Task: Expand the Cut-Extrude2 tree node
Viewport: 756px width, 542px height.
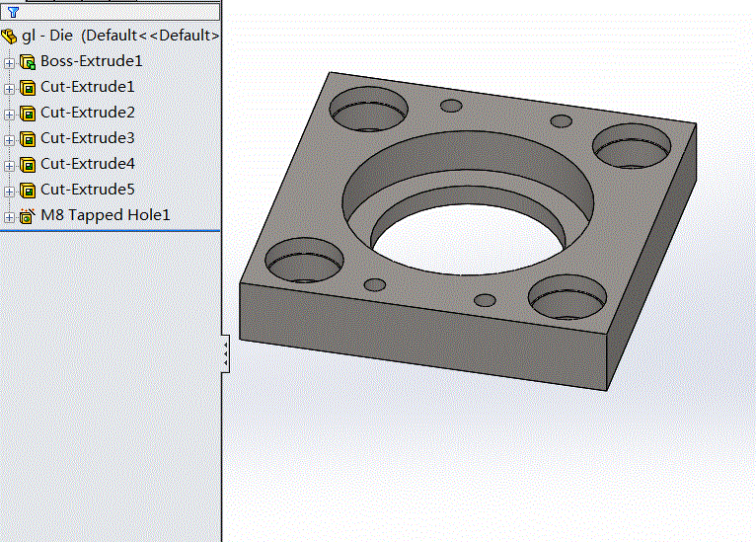Action: pos(9,115)
